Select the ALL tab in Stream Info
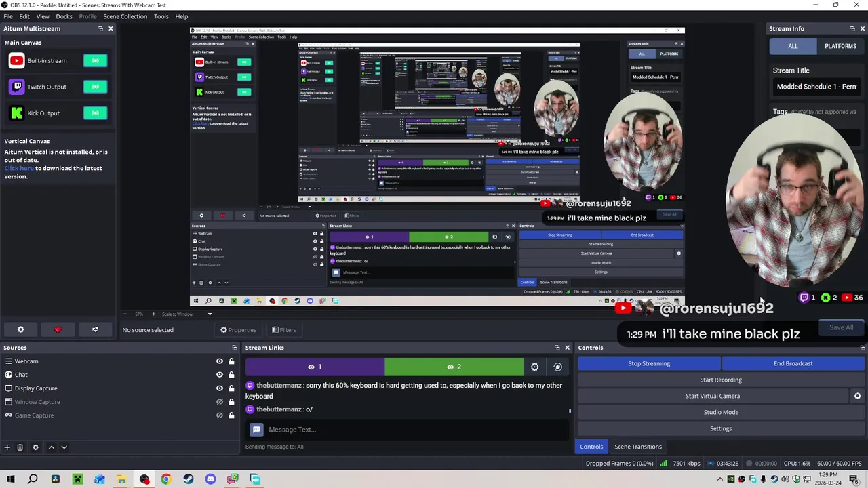868x488 pixels. [793, 46]
